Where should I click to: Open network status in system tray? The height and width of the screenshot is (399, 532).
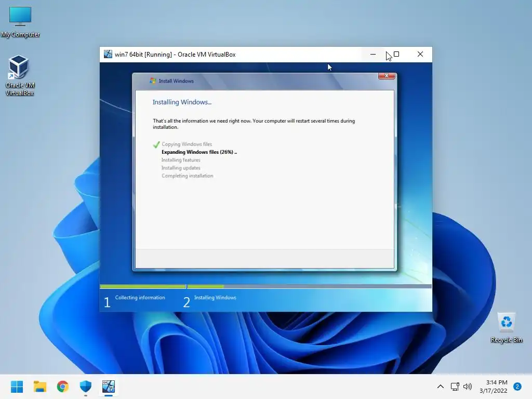pos(455,387)
